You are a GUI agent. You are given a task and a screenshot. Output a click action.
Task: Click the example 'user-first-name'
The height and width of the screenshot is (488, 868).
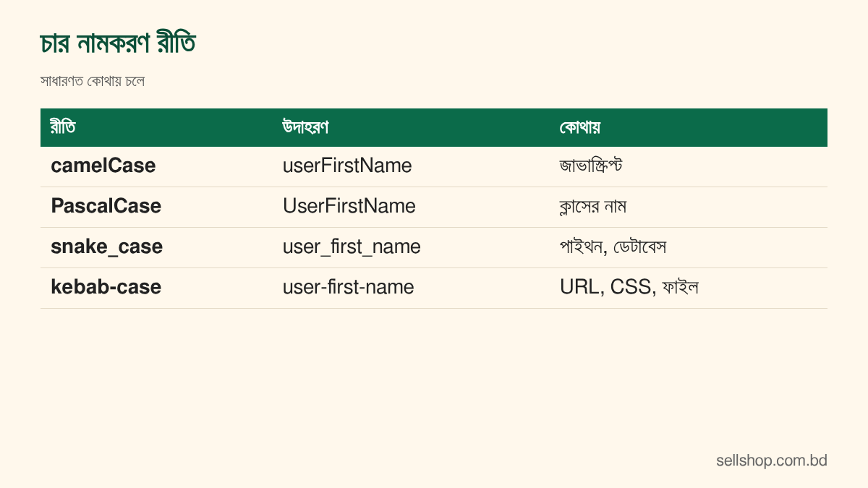click(349, 287)
